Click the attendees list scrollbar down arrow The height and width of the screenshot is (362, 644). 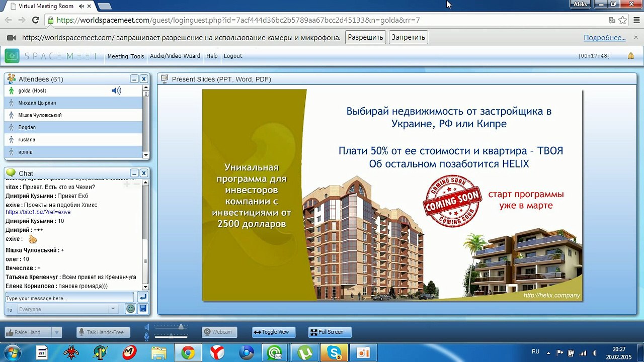click(146, 155)
